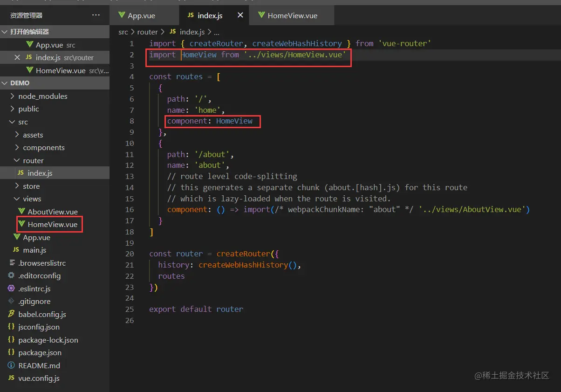Select the index.js editor tab
This screenshot has height=392, width=561.
coord(214,15)
